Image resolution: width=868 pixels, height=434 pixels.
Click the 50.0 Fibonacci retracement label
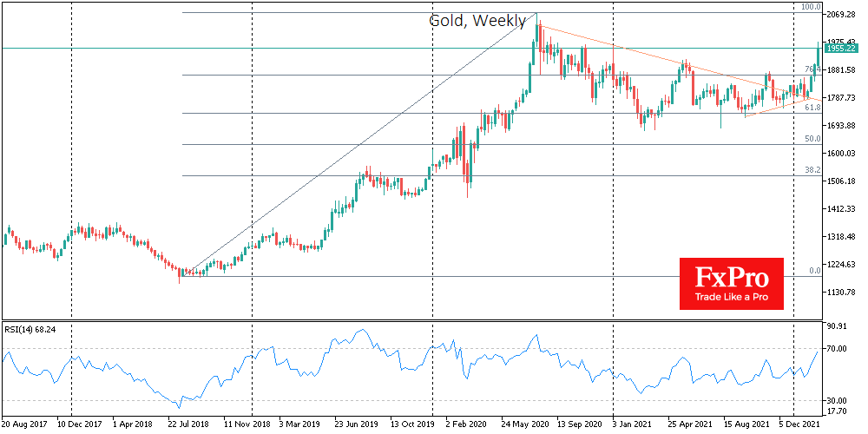point(812,139)
